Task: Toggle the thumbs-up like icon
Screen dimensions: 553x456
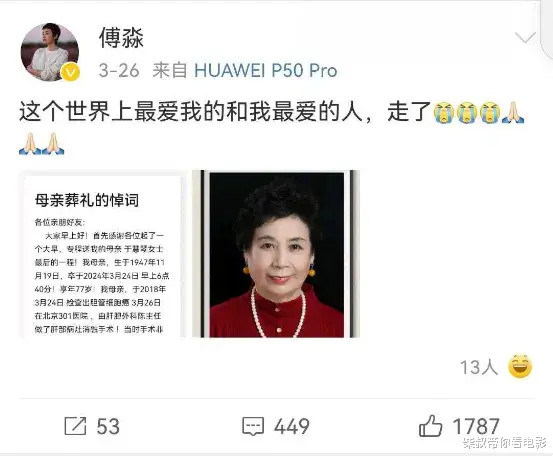Action: coord(430,426)
